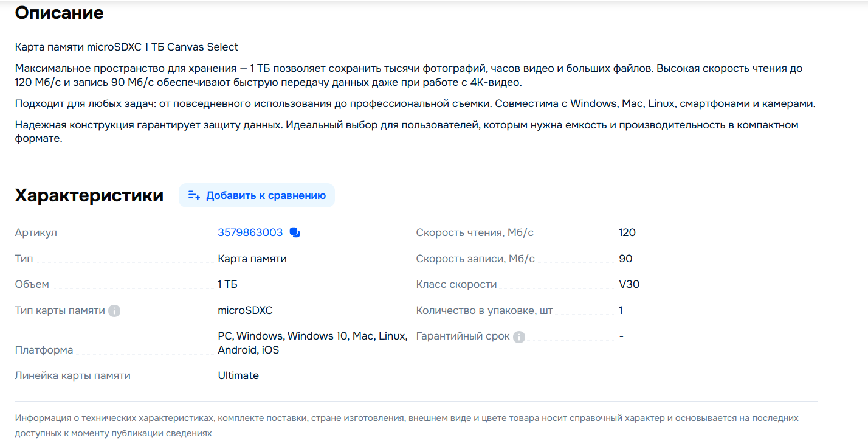868x446 pixels.
Task: Click the Количество в упаковке label
Action: (x=484, y=310)
